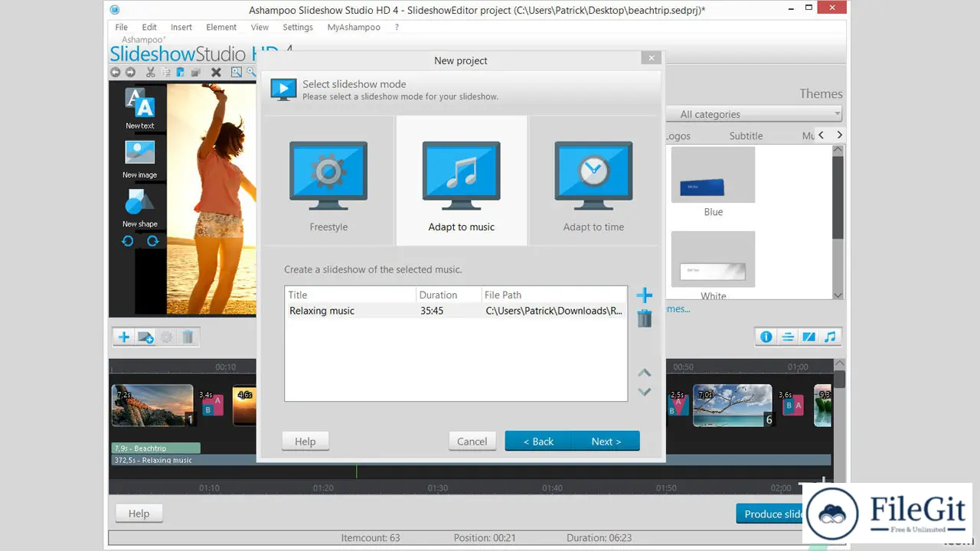Image resolution: width=980 pixels, height=551 pixels.
Task: Click the File Path column header
Action: point(554,295)
